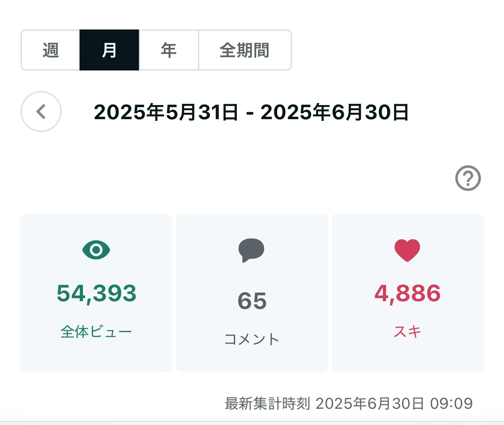The height and width of the screenshot is (425, 504).
Task: Click the green eye views icon
Action: coord(96,249)
